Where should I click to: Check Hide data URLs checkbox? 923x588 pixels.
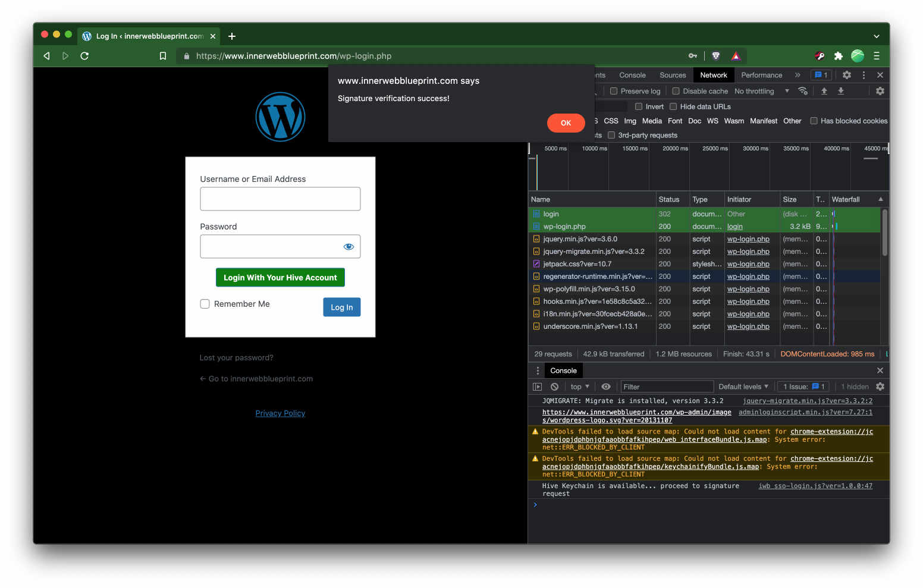point(673,106)
